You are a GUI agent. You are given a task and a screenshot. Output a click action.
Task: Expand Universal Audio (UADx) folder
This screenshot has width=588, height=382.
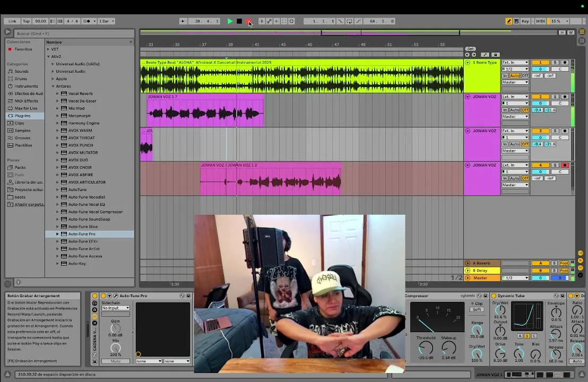click(x=53, y=64)
